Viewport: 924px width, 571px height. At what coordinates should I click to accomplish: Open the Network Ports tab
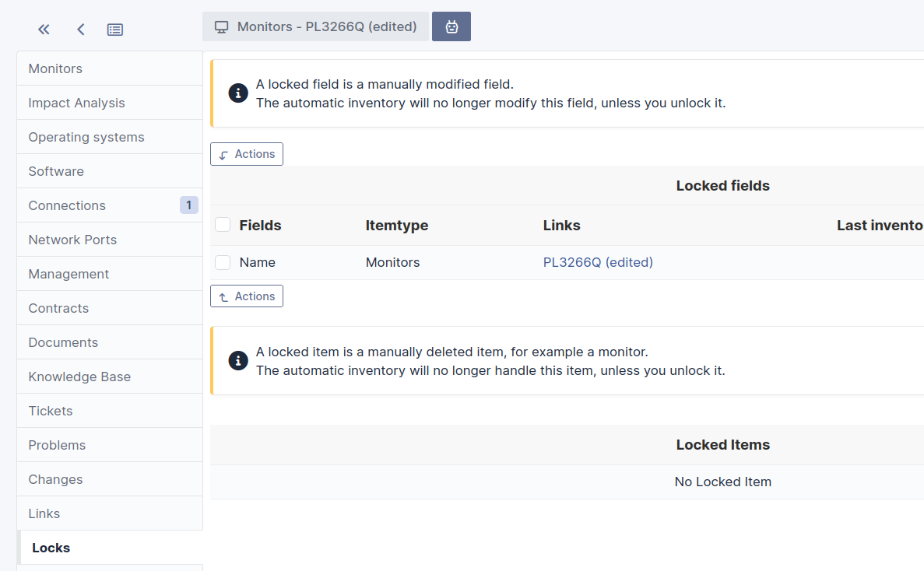click(110, 240)
